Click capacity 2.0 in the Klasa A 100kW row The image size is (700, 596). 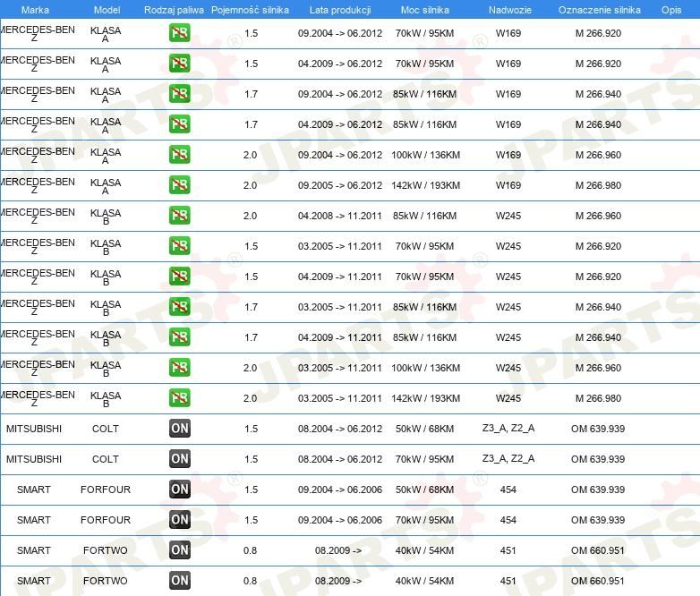click(250, 155)
